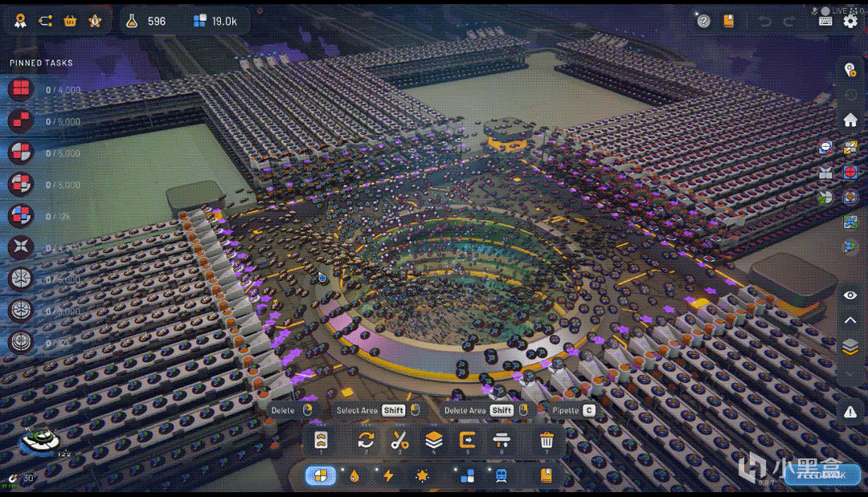Viewport: 868px width, 497px height.
Task: Open the star rank badge icon
Action: (95, 21)
